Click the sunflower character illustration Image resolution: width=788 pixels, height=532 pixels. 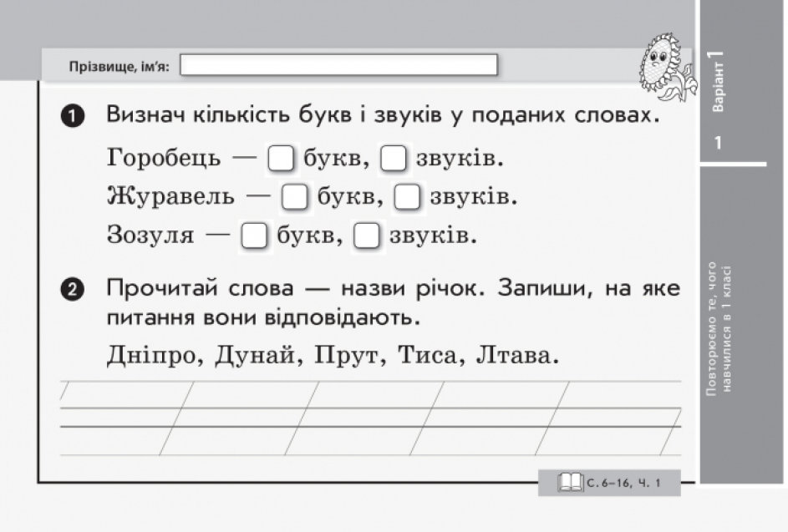[667, 68]
